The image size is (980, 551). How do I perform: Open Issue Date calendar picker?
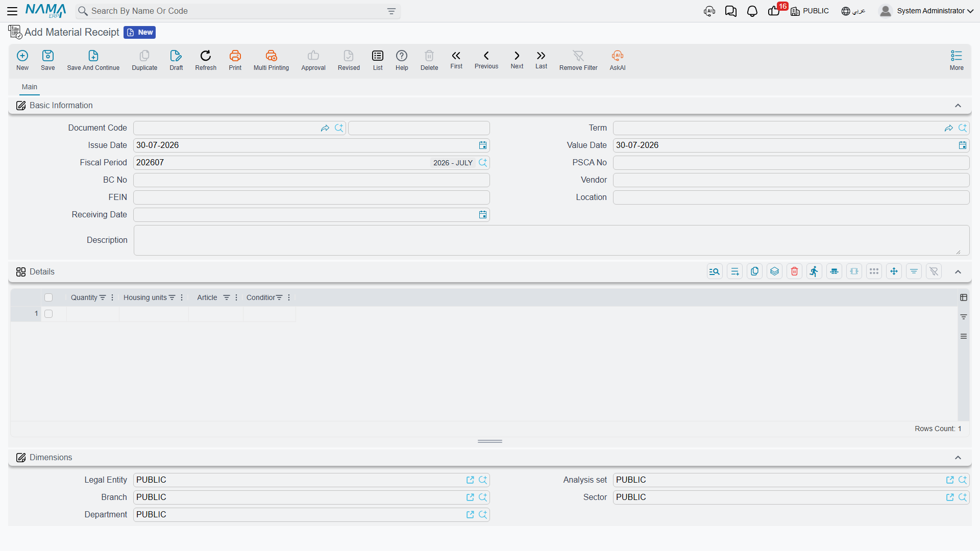click(483, 145)
